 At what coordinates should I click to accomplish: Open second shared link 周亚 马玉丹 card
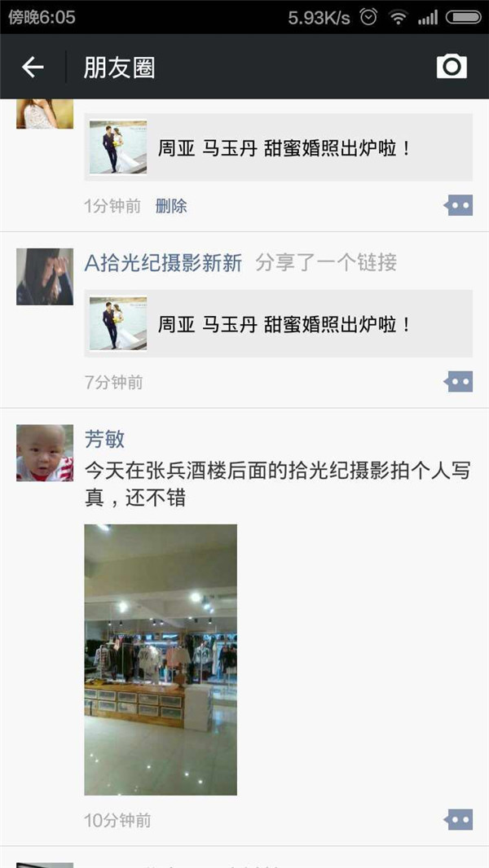tap(279, 323)
